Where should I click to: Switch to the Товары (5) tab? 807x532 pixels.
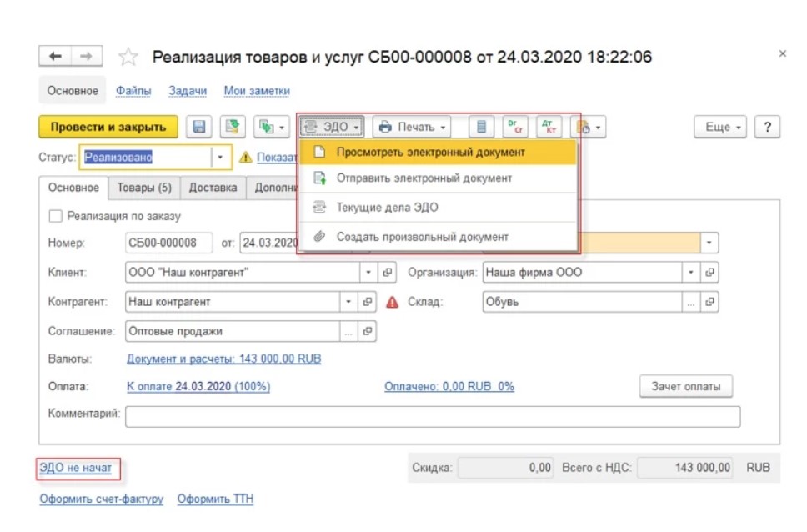[143, 188]
